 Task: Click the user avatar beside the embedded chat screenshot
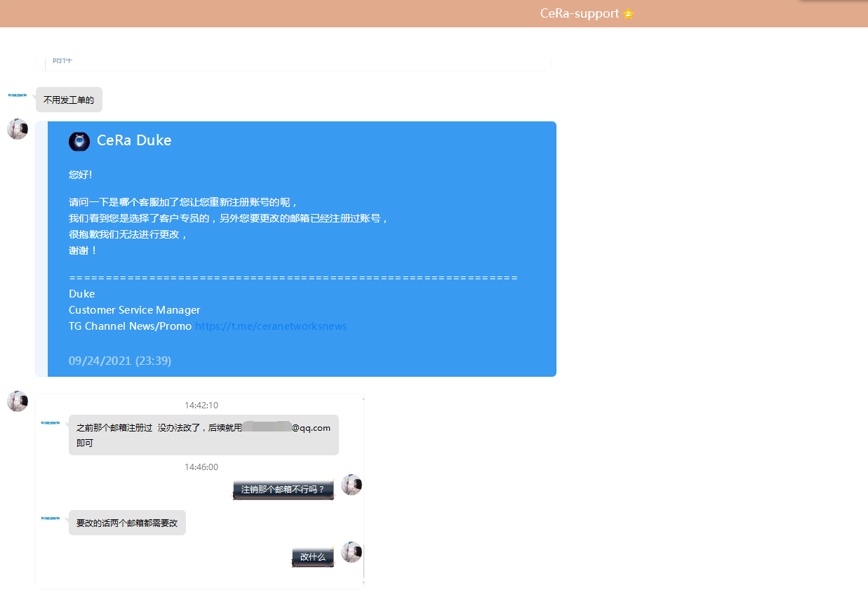coord(18,401)
